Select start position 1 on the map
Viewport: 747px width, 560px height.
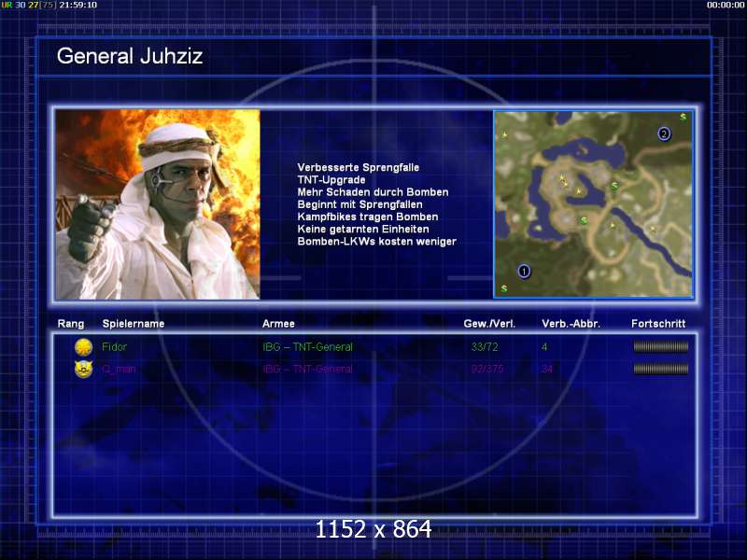pos(524,272)
